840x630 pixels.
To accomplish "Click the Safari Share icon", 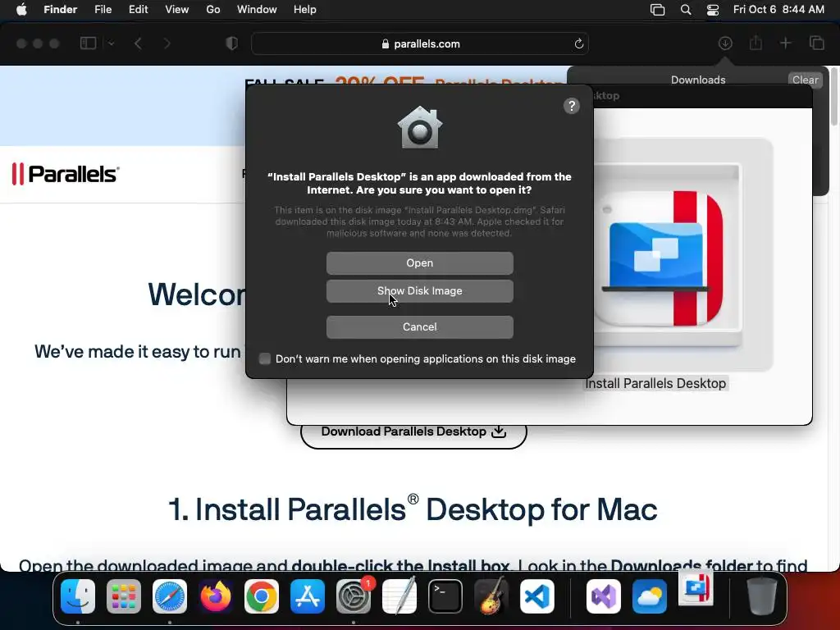I will click(x=756, y=43).
